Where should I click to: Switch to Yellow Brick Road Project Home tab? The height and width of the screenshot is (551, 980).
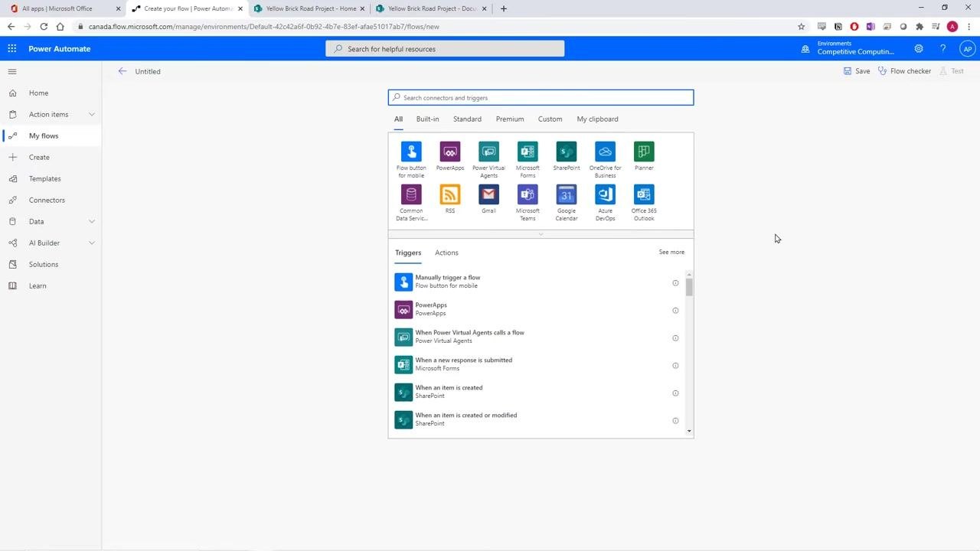(x=310, y=8)
